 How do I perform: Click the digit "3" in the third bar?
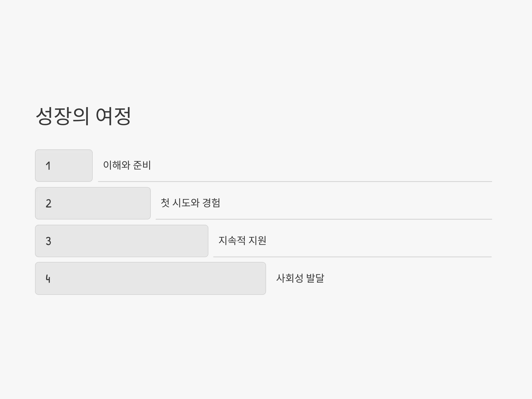(48, 241)
